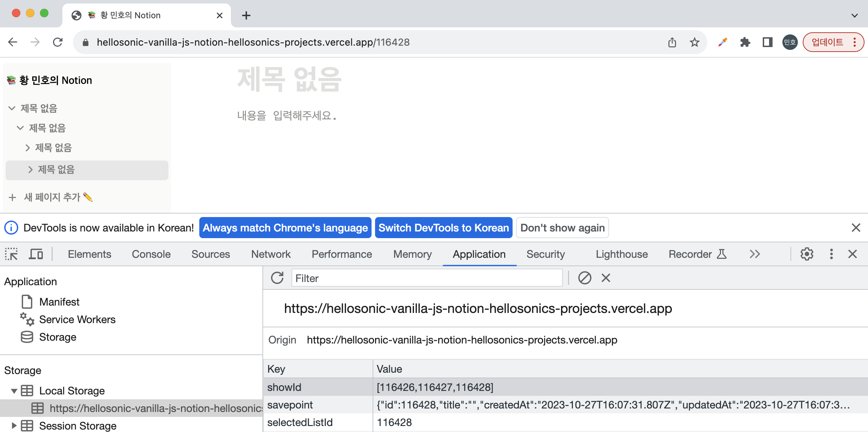
Task: Refresh the local storage table
Action: point(277,278)
